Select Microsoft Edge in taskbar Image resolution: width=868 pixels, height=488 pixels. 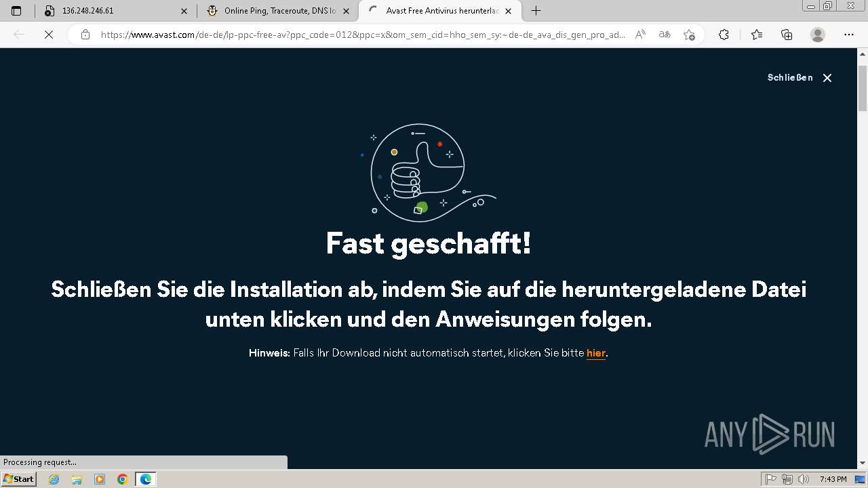click(x=146, y=479)
